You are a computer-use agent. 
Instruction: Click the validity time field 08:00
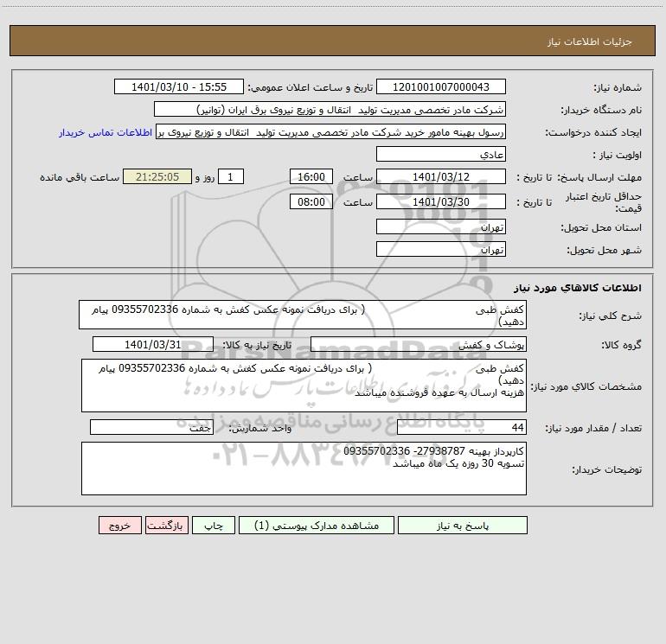coord(311,201)
